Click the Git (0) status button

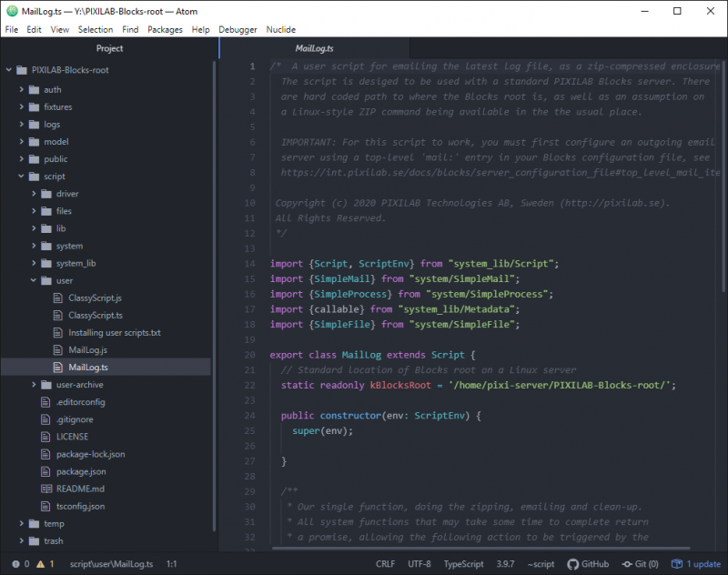641,564
